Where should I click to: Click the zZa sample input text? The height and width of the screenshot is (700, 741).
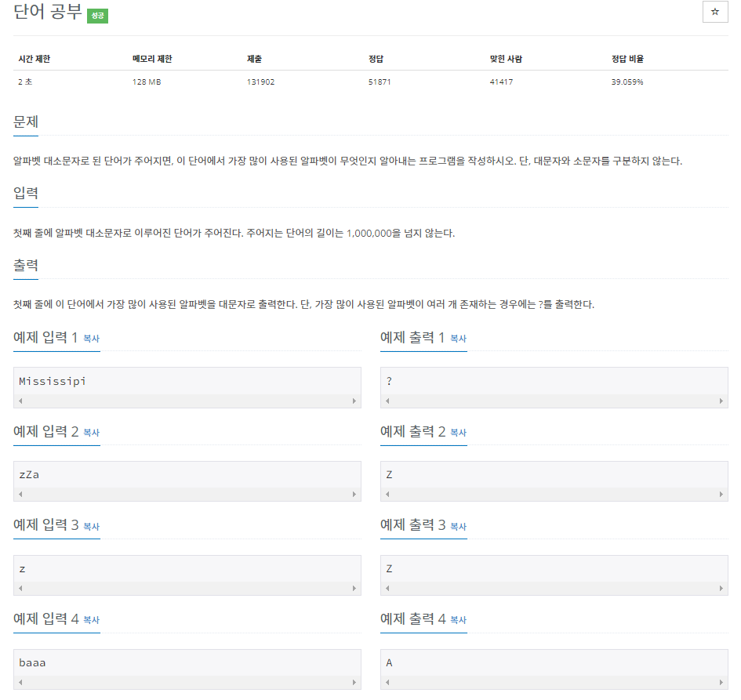click(x=29, y=475)
